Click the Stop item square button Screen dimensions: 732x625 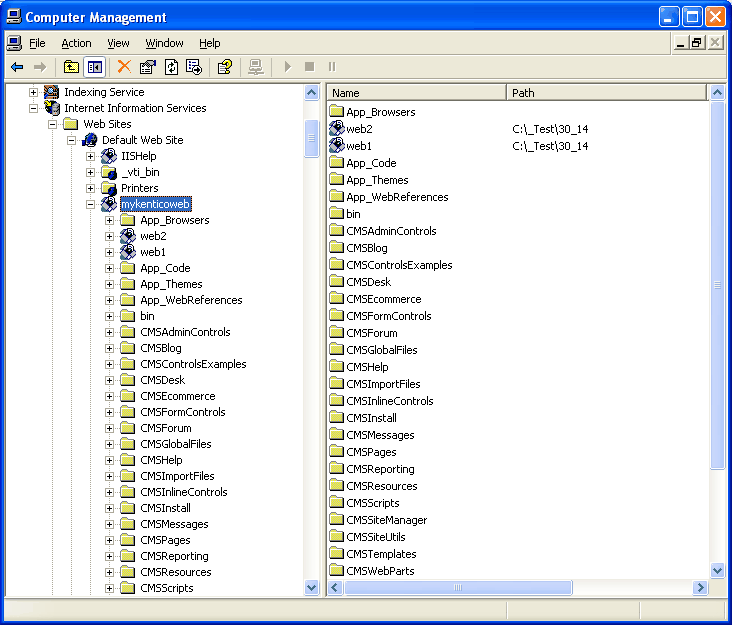point(309,67)
